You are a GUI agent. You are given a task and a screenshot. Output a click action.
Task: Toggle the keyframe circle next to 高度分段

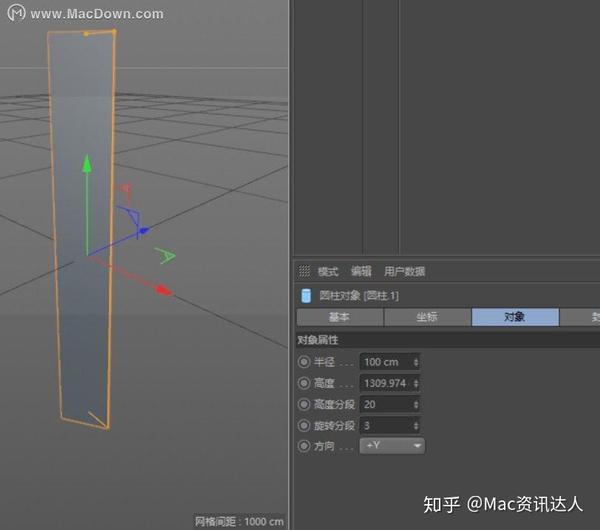point(304,404)
